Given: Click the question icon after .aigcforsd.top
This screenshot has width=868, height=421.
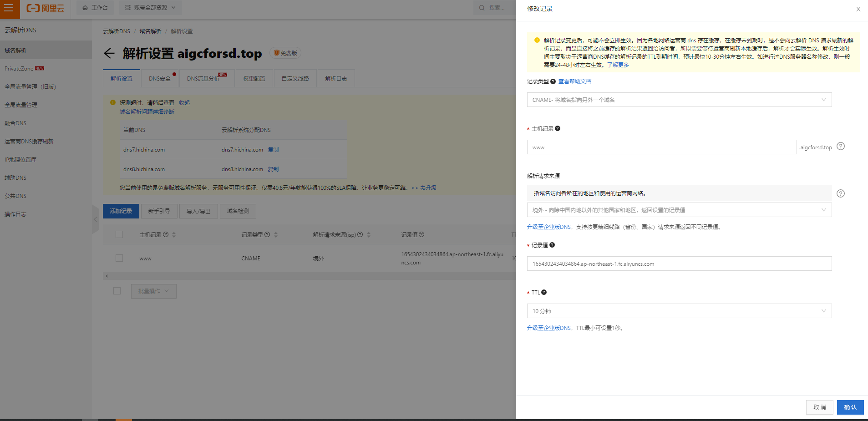Looking at the screenshot, I should 841,146.
